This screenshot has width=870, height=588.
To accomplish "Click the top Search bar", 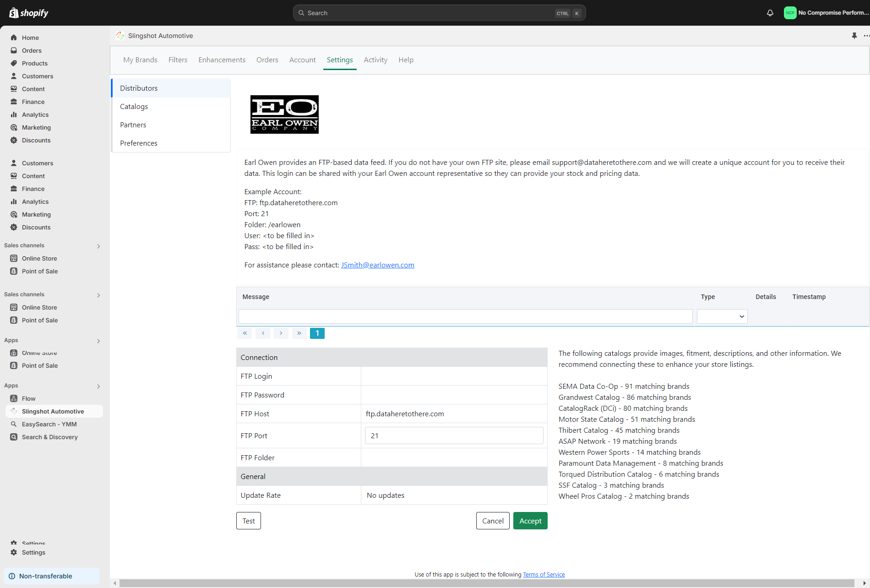I will pyautogui.click(x=440, y=13).
